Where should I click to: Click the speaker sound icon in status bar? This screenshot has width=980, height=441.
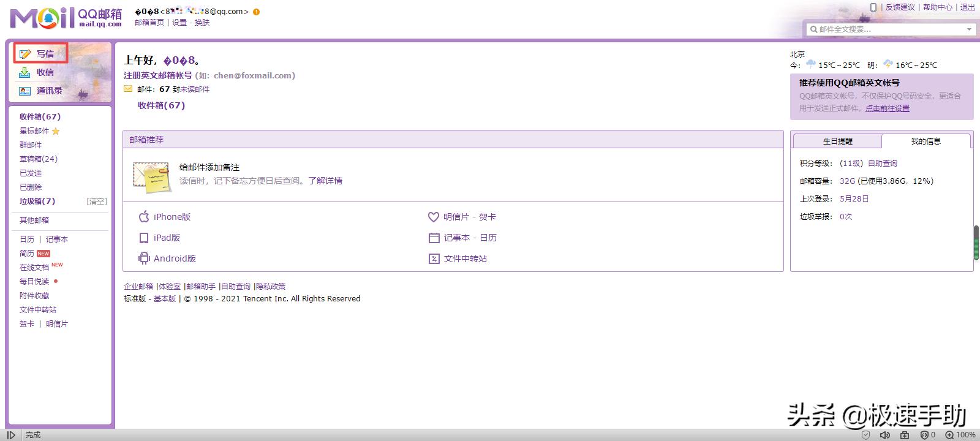885,435
